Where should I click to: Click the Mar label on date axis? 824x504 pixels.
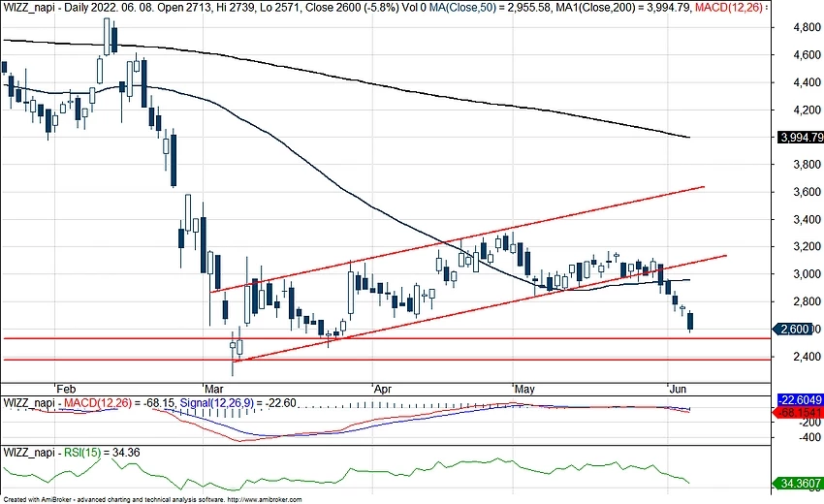coord(214,389)
